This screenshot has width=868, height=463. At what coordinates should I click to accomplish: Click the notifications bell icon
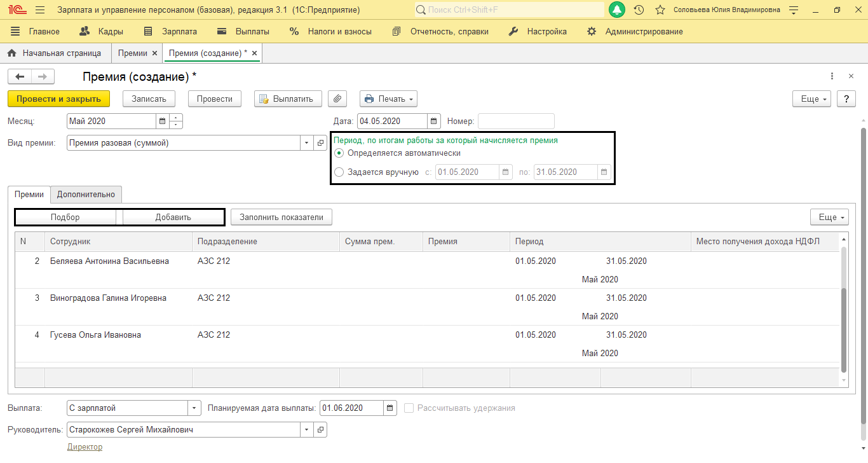pos(617,10)
